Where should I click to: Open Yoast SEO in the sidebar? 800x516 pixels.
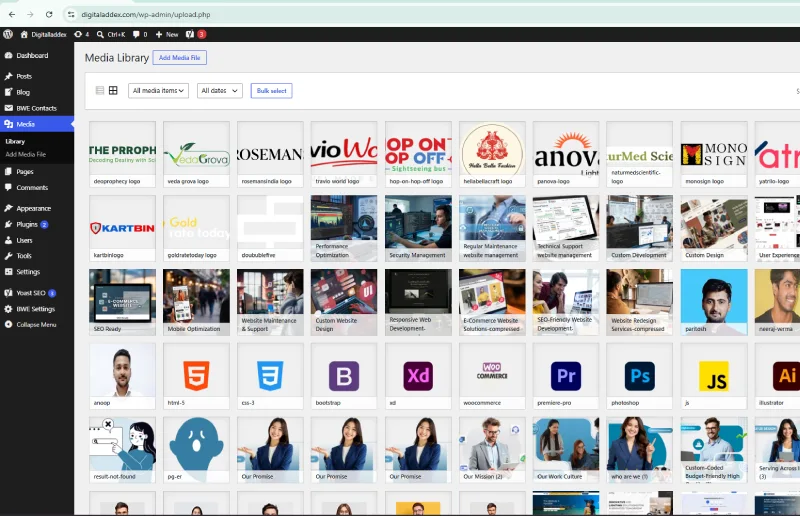pos(31,293)
